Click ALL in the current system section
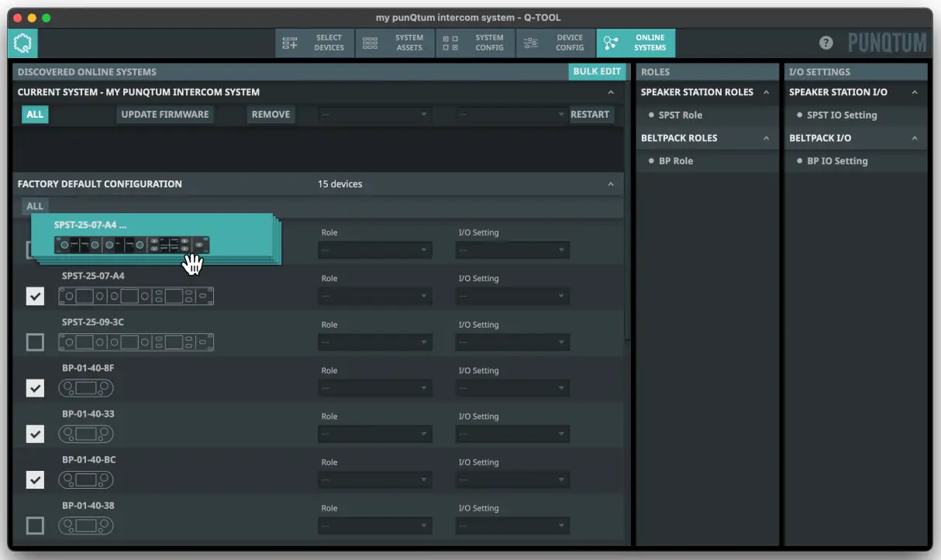The width and height of the screenshot is (941, 560). pyautogui.click(x=35, y=115)
